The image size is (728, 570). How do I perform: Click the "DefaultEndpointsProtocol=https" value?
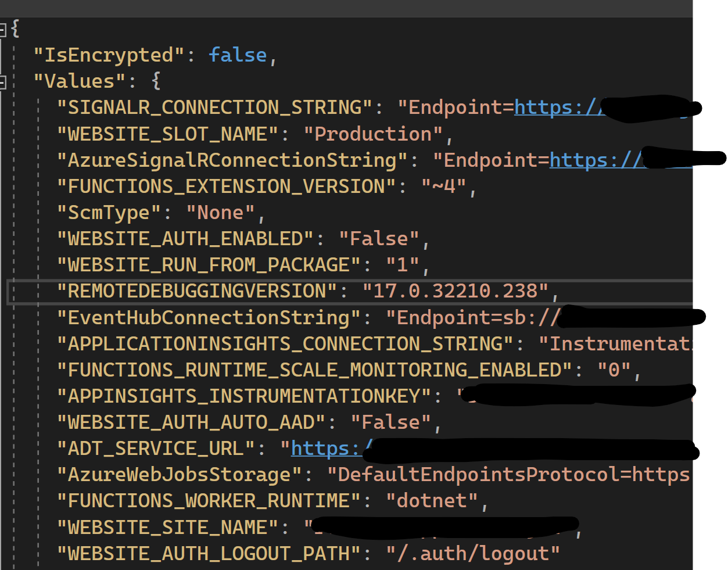(508, 475)
